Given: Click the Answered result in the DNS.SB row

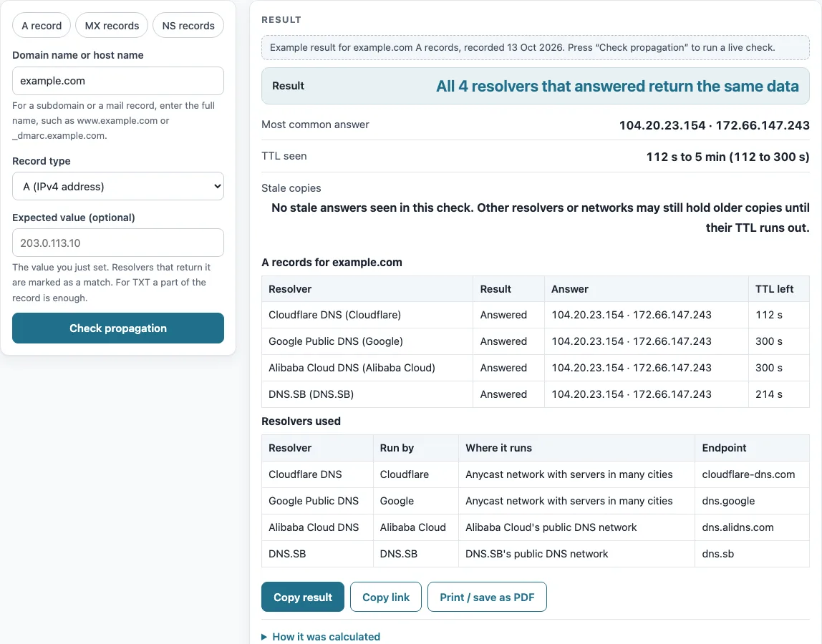Looking at the screenshot, I should tap(503, 394).
